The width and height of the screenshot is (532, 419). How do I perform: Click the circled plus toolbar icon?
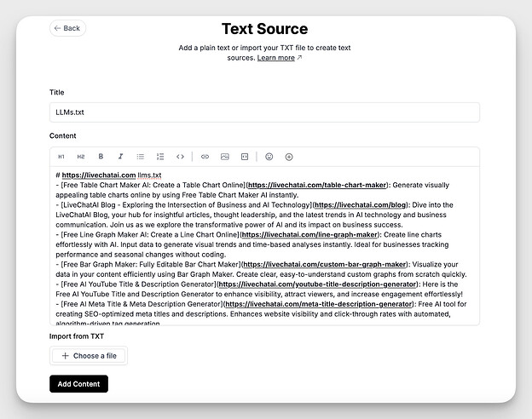tap(289, 157)
